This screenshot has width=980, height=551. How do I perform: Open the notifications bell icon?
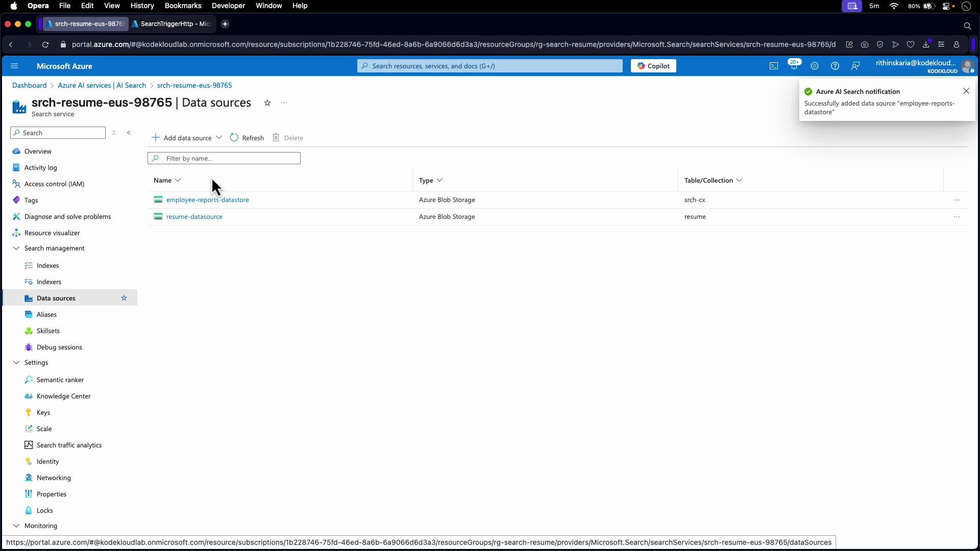click(794, 66)
